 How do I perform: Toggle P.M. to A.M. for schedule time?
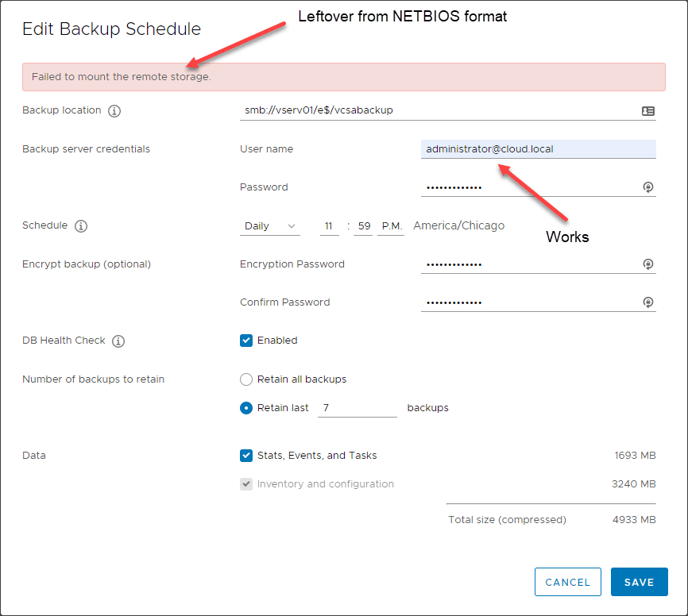391,225
